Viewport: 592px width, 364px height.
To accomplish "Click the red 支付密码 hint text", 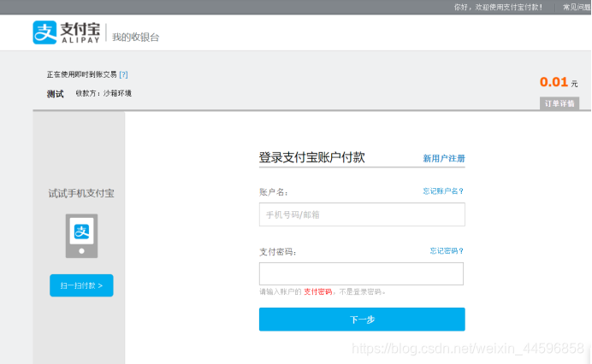I will (318, 291).
